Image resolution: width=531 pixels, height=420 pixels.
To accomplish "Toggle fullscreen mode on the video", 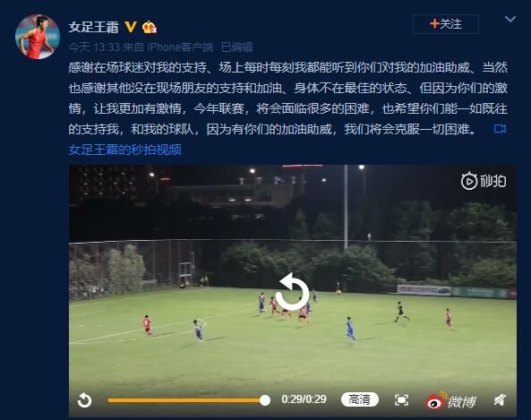I will (402, 400).
